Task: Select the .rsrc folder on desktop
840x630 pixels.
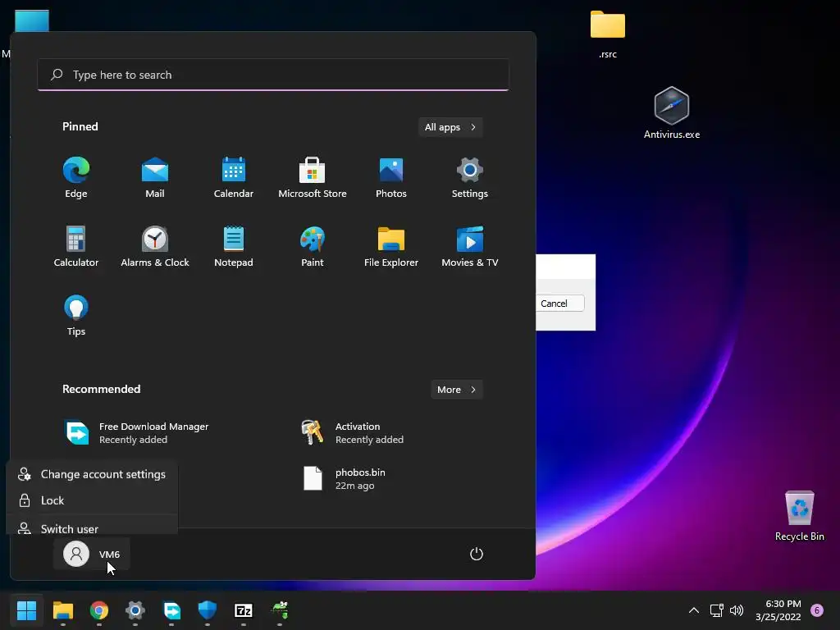Action: pos(608,34)
